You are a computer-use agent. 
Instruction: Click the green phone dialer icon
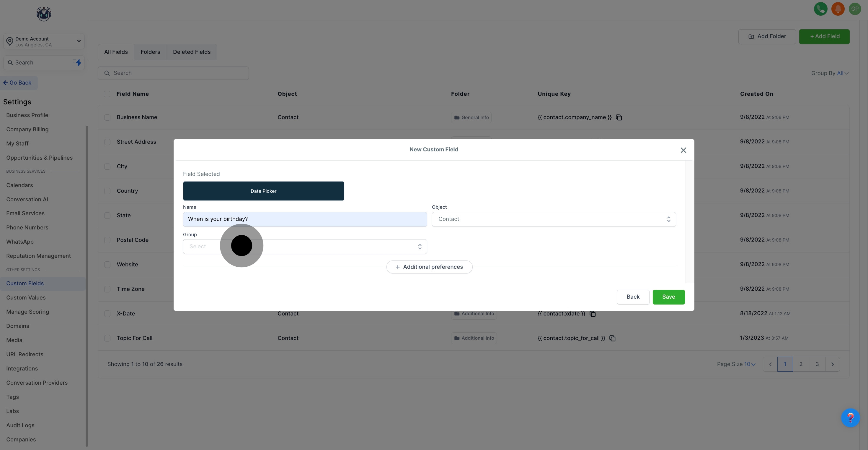point(820,9)
